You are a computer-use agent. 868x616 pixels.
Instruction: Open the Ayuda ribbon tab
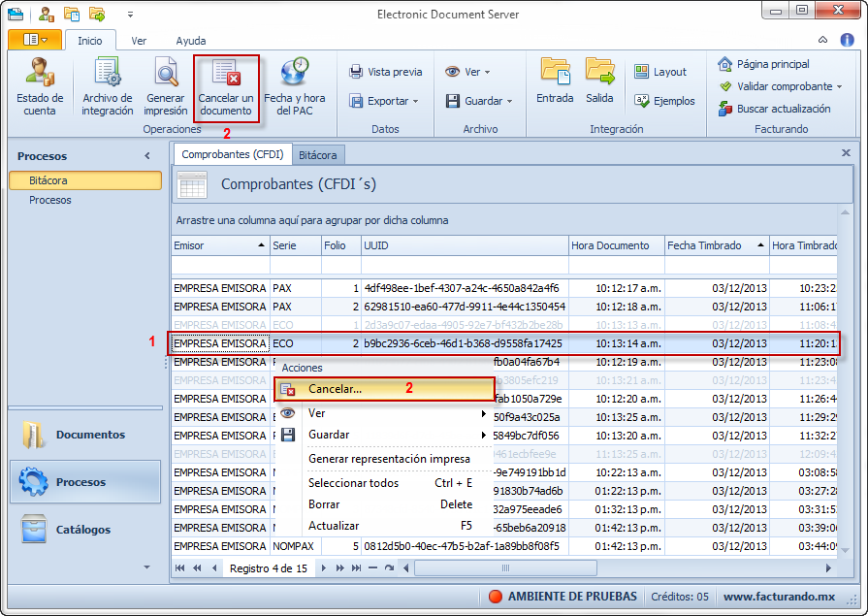coord(190,41)
